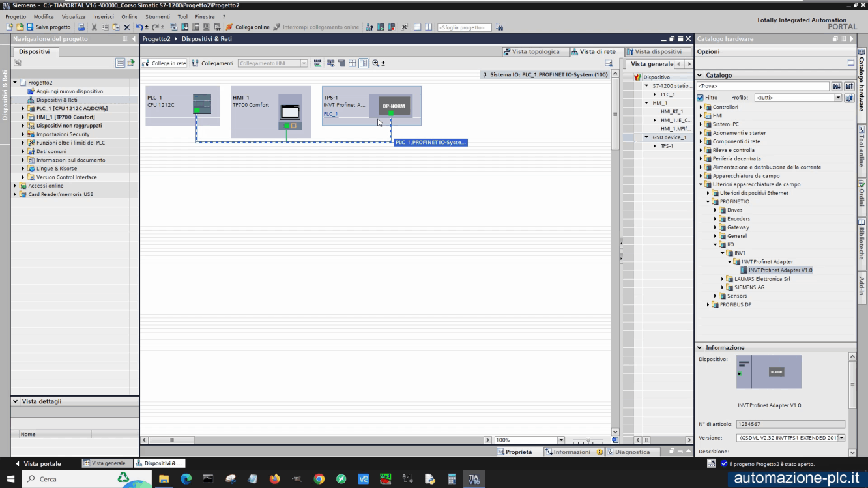Image resolution: width=868 pixels, height=488 pixels.
Task: Open the Informazioni inspector tab
Action: 571,452
